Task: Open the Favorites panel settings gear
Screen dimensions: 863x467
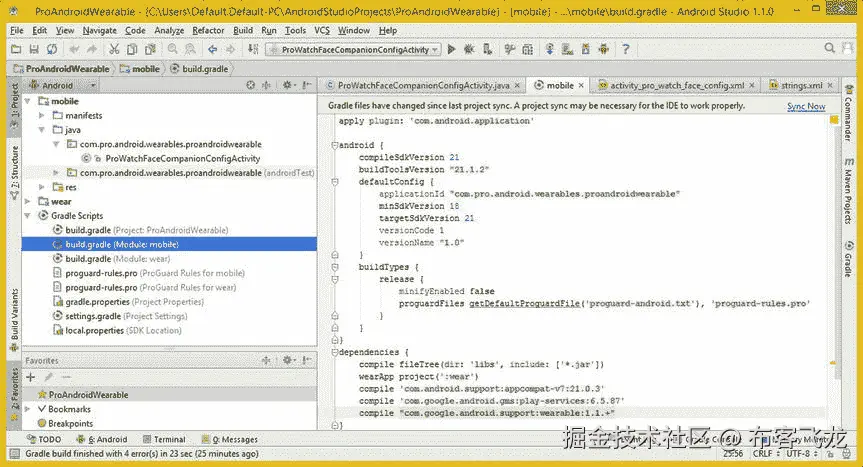Action: point(287,360)
